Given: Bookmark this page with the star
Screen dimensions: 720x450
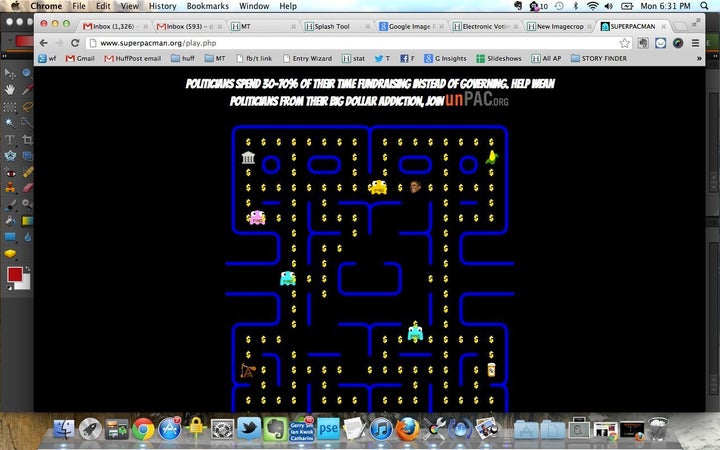Looking at the screenshot, I should [624, 43].
